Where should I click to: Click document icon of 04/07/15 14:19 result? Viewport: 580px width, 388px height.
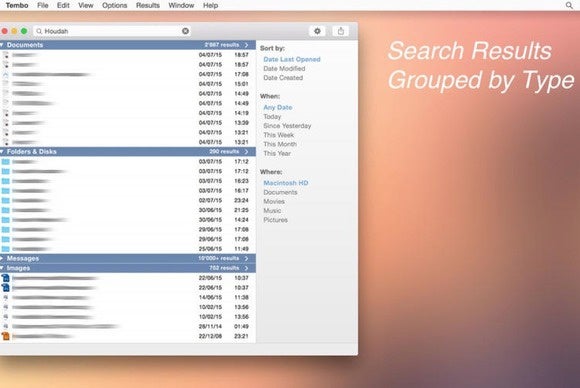coord(6,113)
